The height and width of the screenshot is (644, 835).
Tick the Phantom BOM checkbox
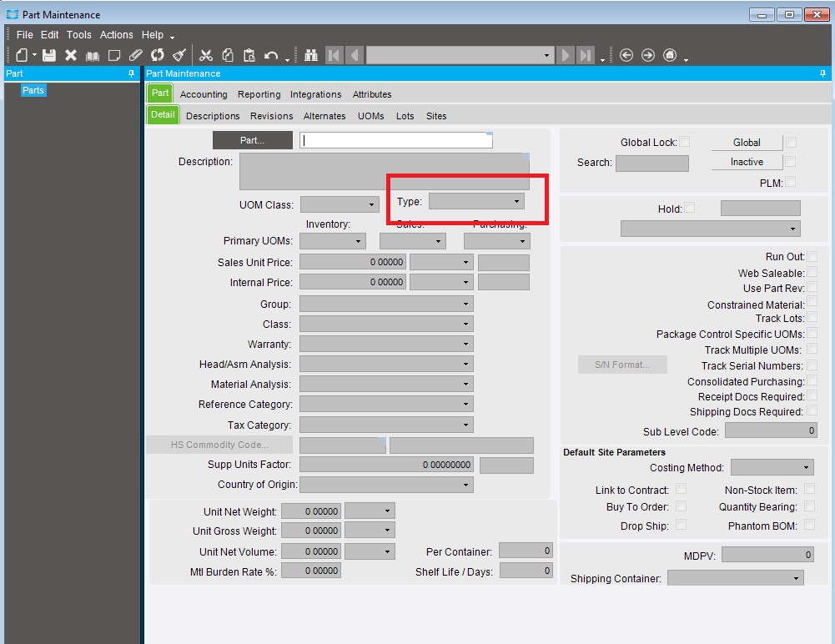point(809,525)
